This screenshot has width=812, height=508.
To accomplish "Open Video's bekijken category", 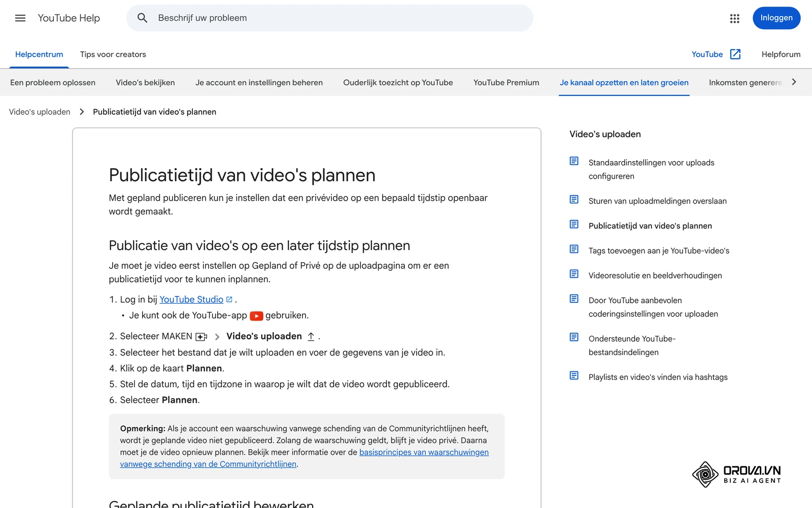I will pyautogui.click(x=145, y=83).
